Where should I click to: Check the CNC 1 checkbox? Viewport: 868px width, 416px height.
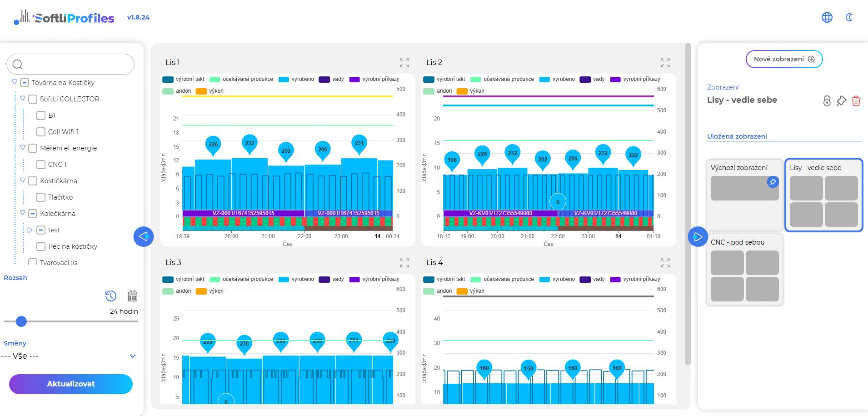pos(41,165)
